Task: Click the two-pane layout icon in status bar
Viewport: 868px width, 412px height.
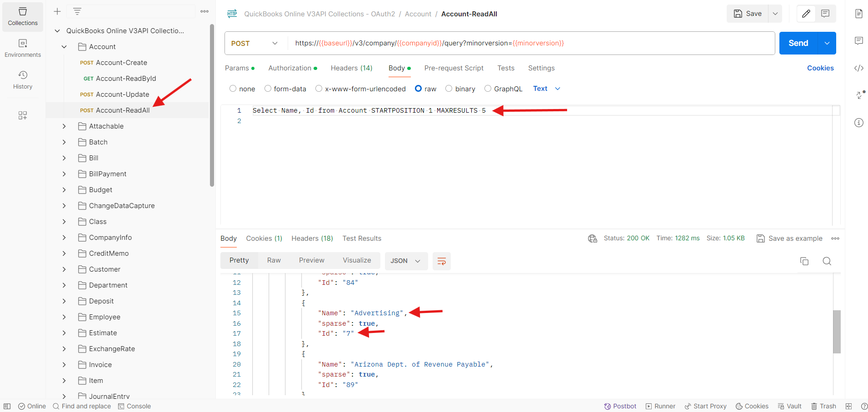Action: tap(848, 406)
